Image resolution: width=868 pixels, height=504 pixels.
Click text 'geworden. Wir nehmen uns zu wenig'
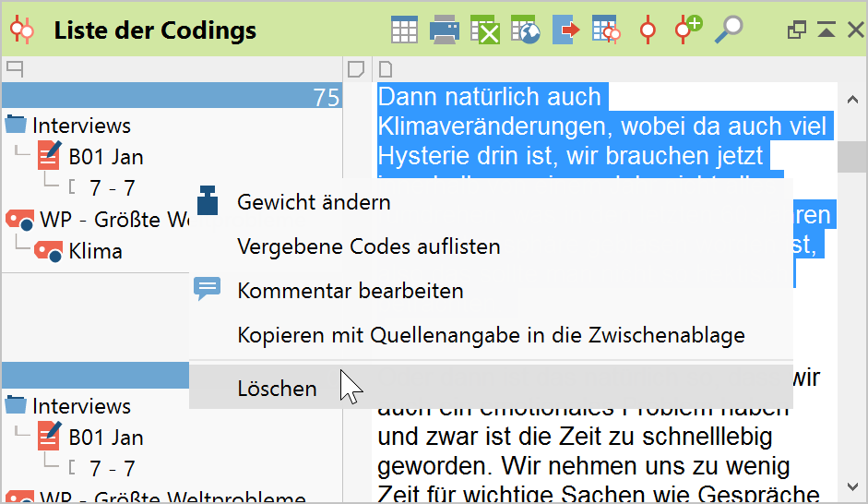tap(584, 466)
